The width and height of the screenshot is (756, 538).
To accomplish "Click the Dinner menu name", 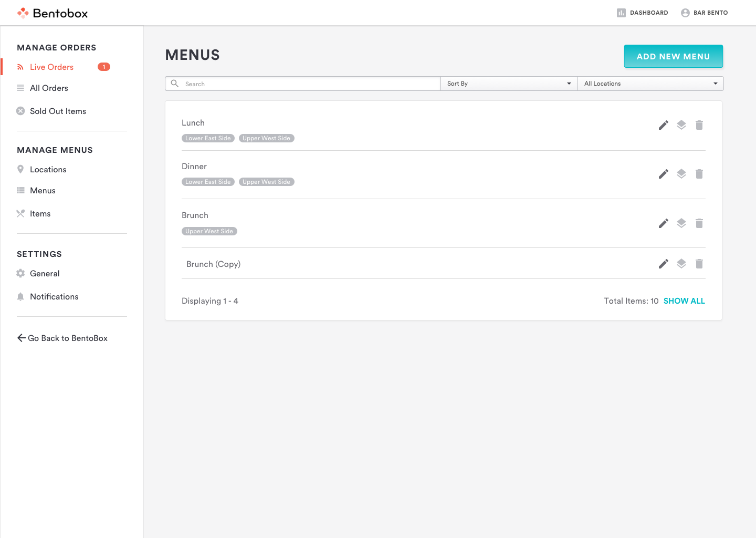I will click(x=194, y=166).
